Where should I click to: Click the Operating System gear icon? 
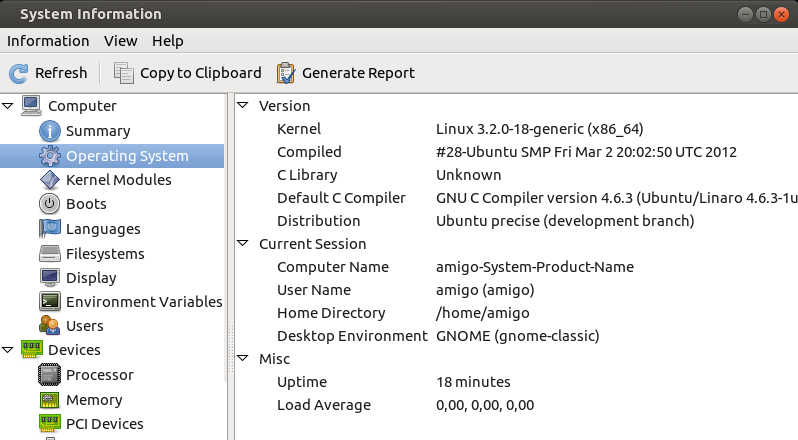coord(49,156)
